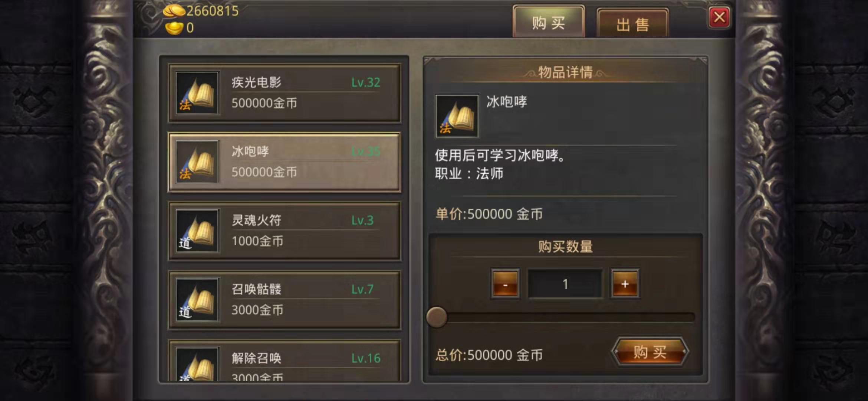Decrease purchase quantity with minus button
The image size is (868, 401).
click(505, 284)
